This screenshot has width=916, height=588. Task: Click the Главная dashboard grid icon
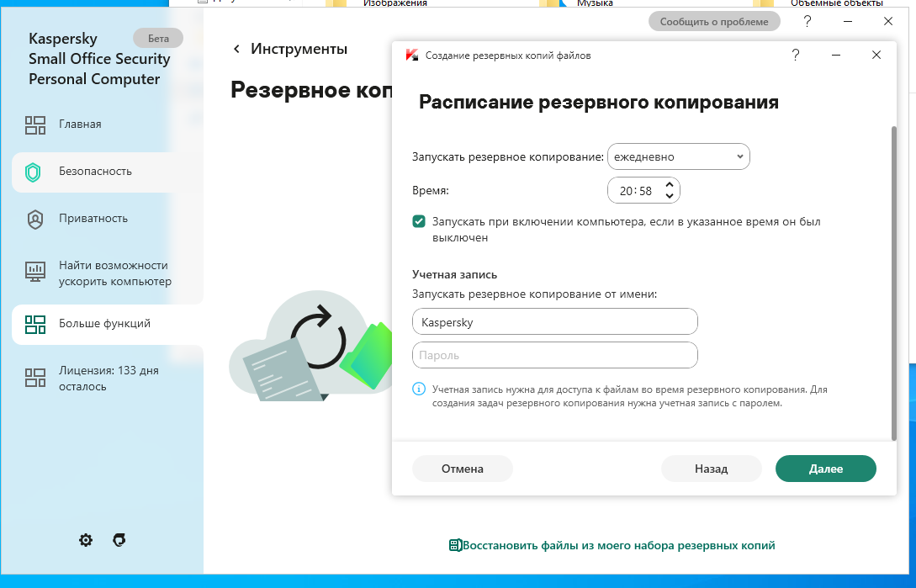pyautogui.click(x=35, y=124)
